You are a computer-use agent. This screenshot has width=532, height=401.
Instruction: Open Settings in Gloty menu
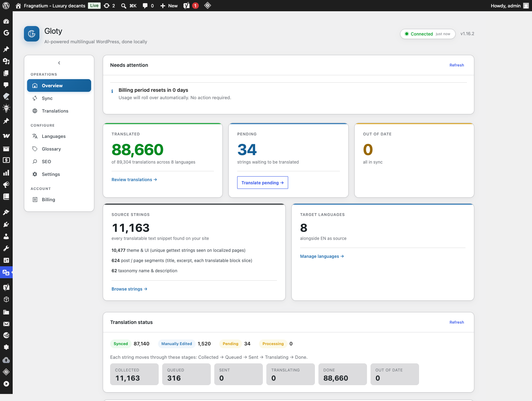tap(59, 174)
